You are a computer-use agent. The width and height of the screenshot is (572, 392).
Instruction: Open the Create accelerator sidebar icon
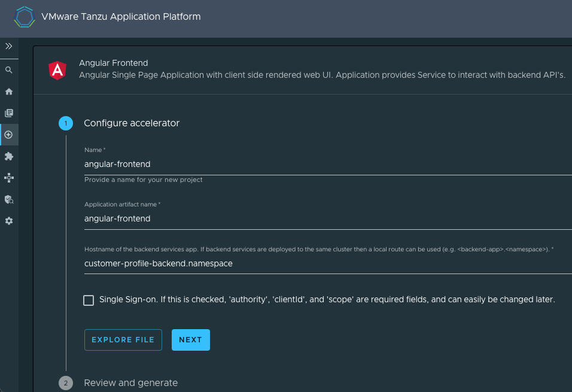coord(9,135)
